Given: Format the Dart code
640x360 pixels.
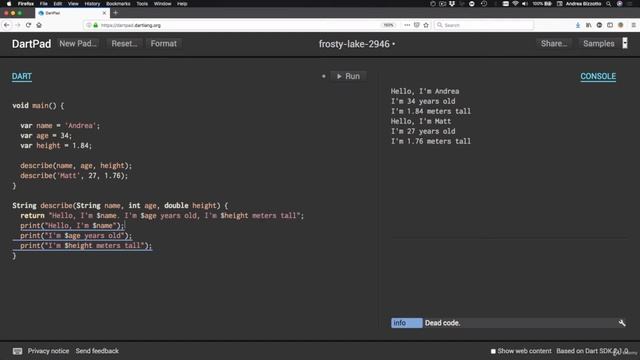Looking at the screenshot, I should pos(164,43).
